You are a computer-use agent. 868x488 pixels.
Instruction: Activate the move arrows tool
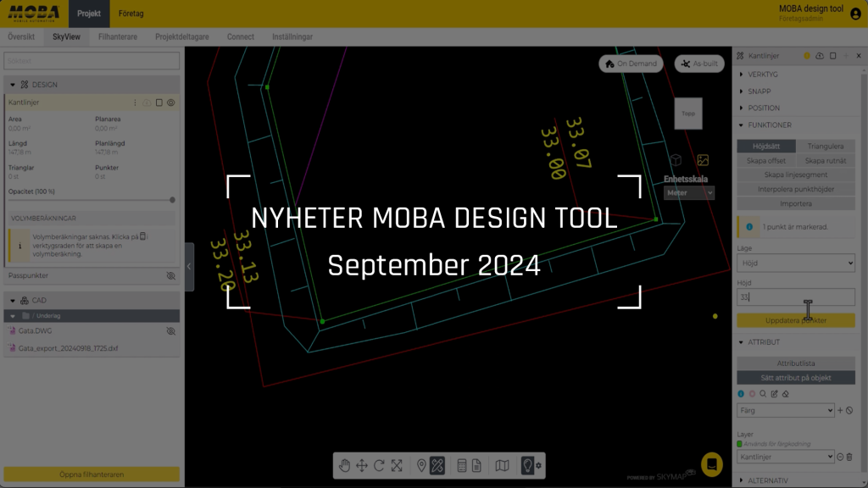pyautogui.click(x=361, y=466)
